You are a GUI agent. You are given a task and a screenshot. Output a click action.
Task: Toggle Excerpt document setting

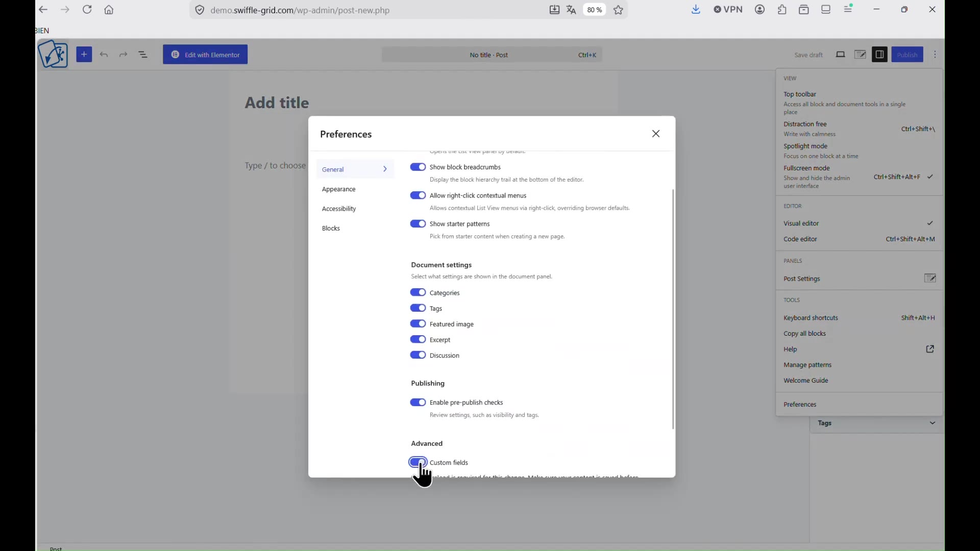click(418, 340)
